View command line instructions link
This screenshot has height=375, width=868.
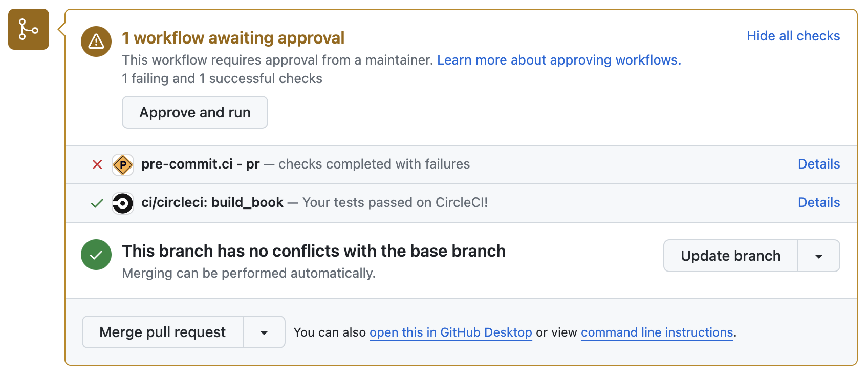pos(657,332)
